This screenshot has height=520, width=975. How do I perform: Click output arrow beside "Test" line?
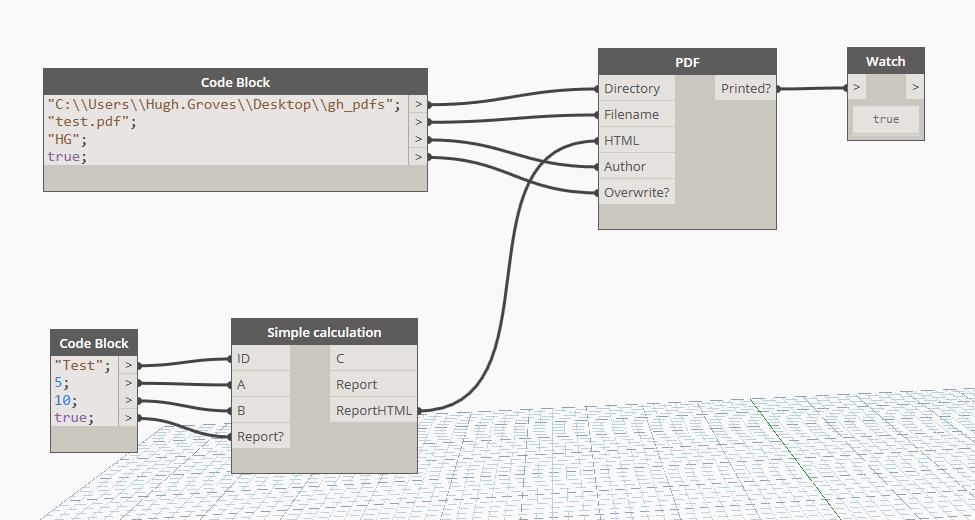tap(128, 366)
